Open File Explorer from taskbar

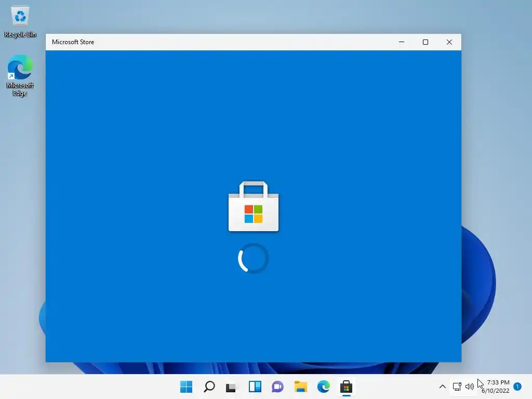click(x=301, y=387)
